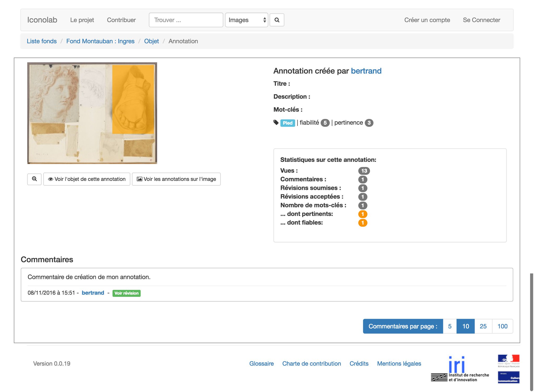Click the Pied keyword tag
This screenshot has width=534, height=392.
[x=288, y=123]
